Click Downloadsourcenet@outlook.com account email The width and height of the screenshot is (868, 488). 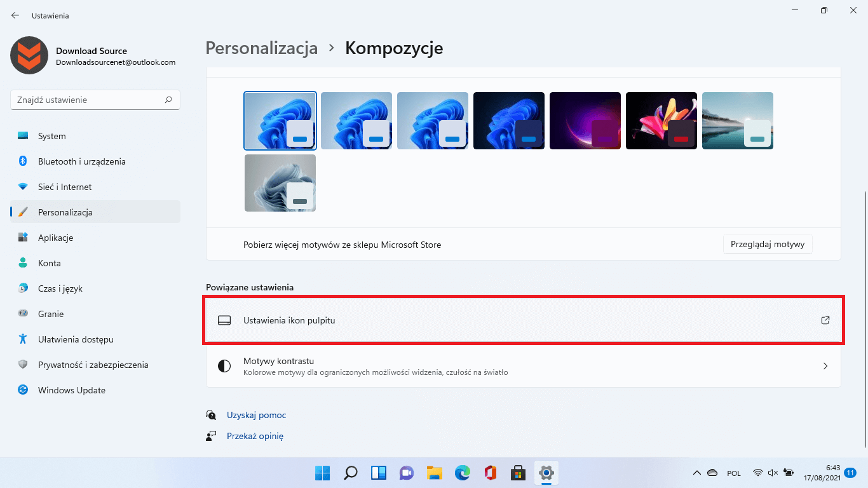116,62
